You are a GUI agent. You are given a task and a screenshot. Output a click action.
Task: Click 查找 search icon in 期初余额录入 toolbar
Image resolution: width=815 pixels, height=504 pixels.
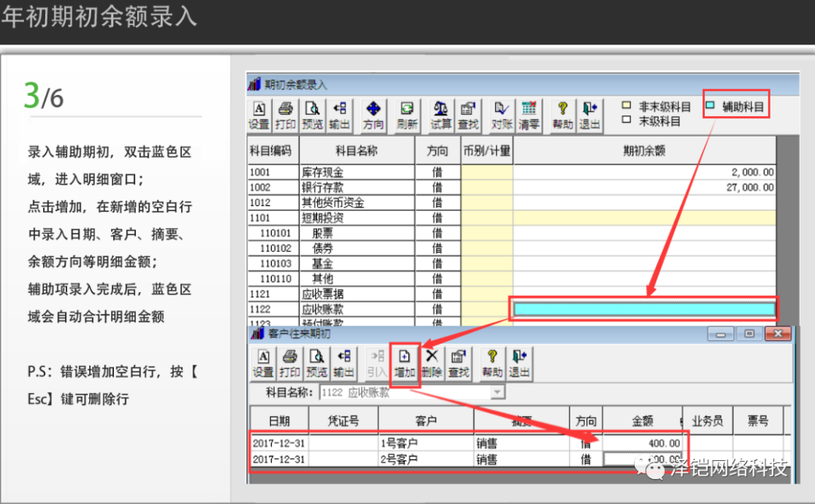[x=468, y=115]
